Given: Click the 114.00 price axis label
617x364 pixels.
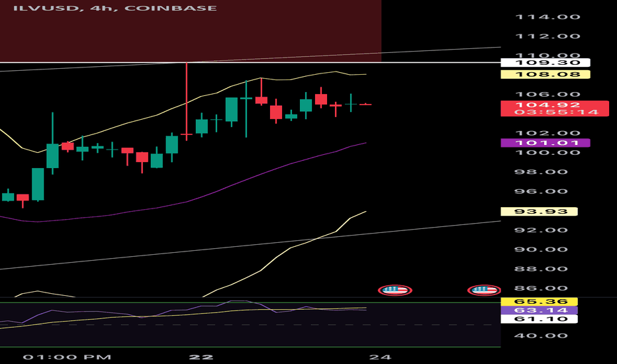Looking at the screenshot, I should click(x=547, y=17).
